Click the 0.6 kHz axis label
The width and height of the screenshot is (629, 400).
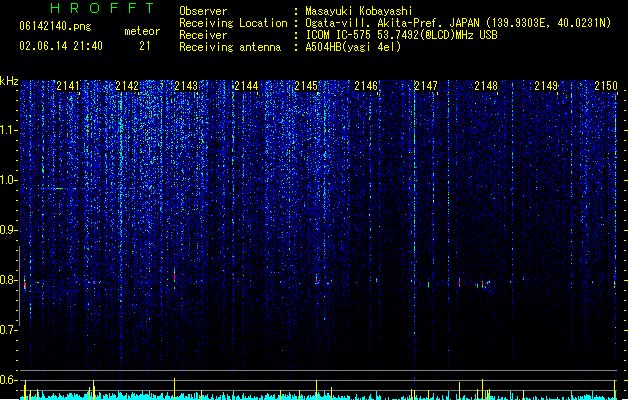tap(9, 380)
